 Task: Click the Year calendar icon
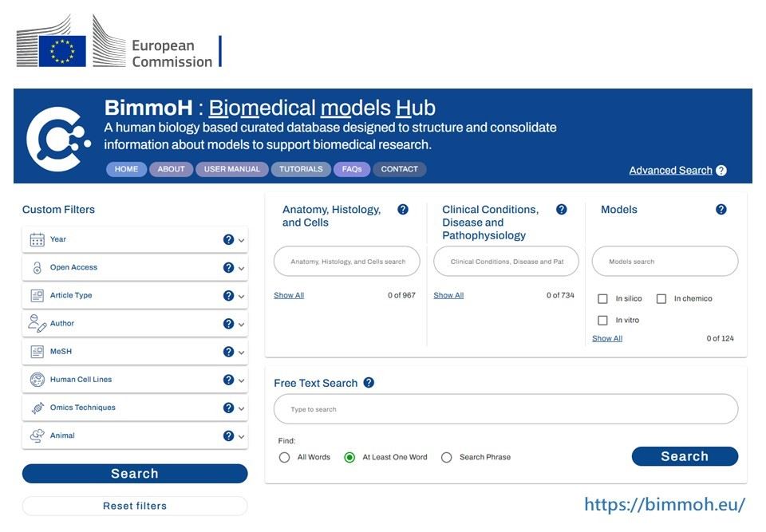[37, 239]
